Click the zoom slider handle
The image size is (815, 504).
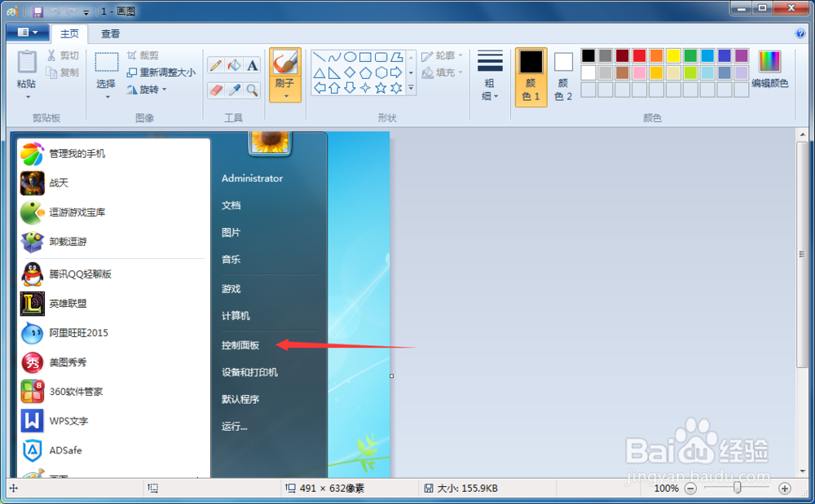737,488
